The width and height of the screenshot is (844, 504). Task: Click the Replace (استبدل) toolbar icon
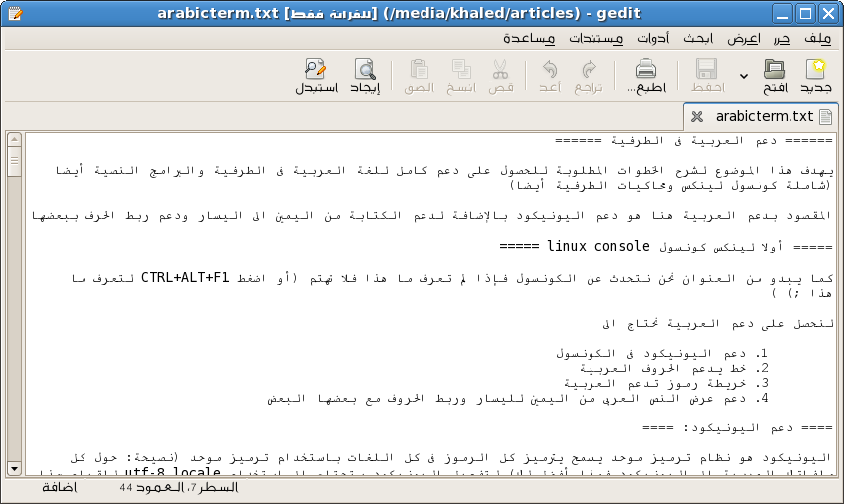click(316, 70)
